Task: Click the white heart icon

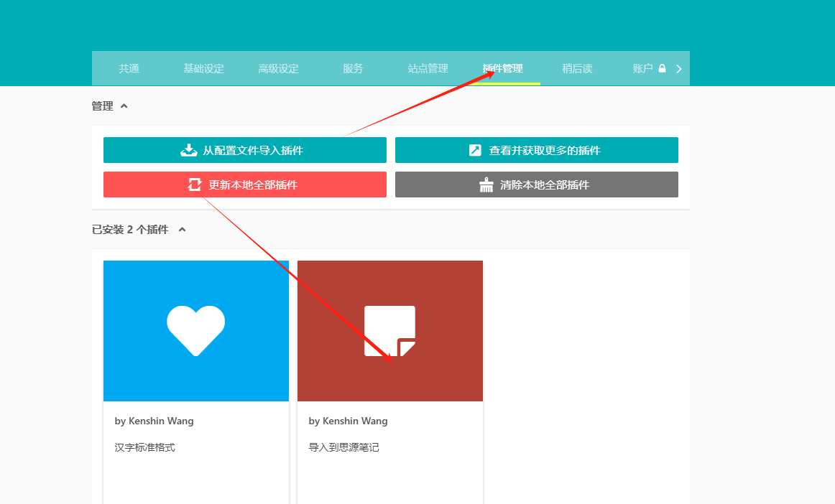Action: coord(196,330)
